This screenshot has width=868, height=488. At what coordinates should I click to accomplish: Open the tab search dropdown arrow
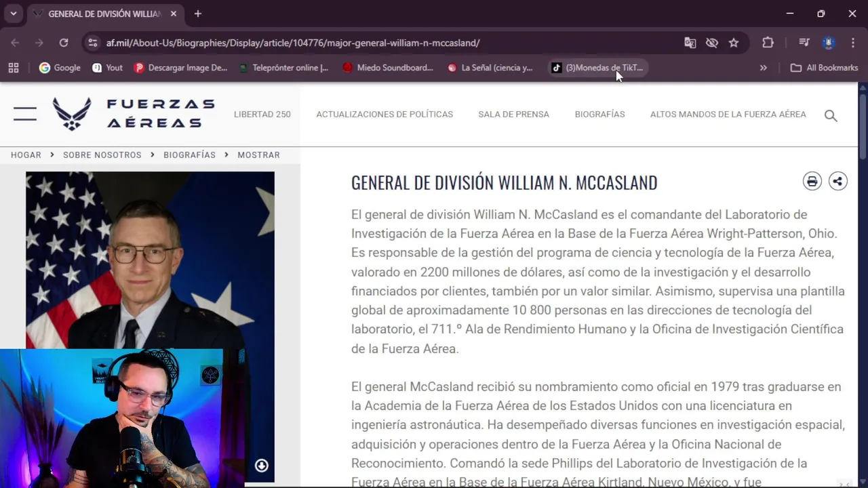(13, 14)
